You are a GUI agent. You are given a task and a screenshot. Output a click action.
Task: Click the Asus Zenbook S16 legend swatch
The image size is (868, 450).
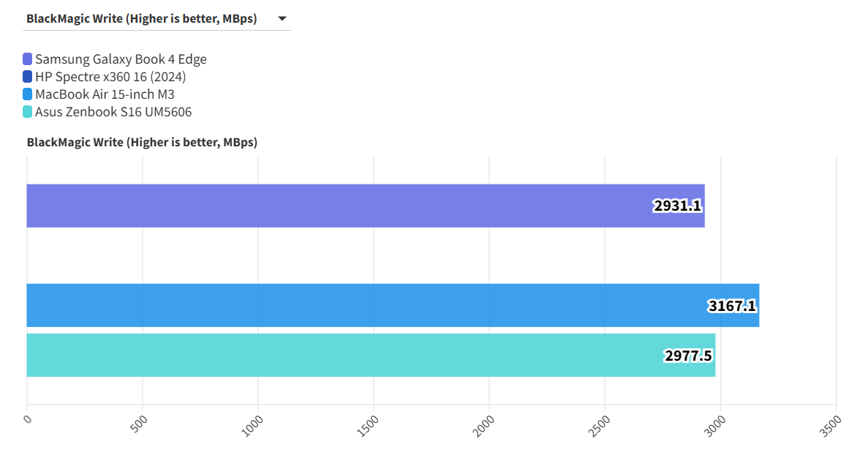28,112
